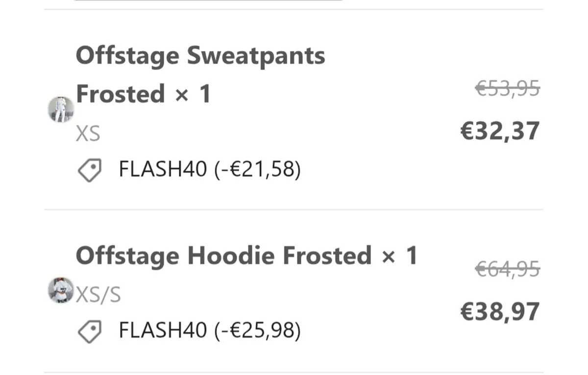Click the price tag icon beside FLASH40 hoodie discount
Image resolution: width=588 pixels, height=375 pixels.
[x=89, y=330]
